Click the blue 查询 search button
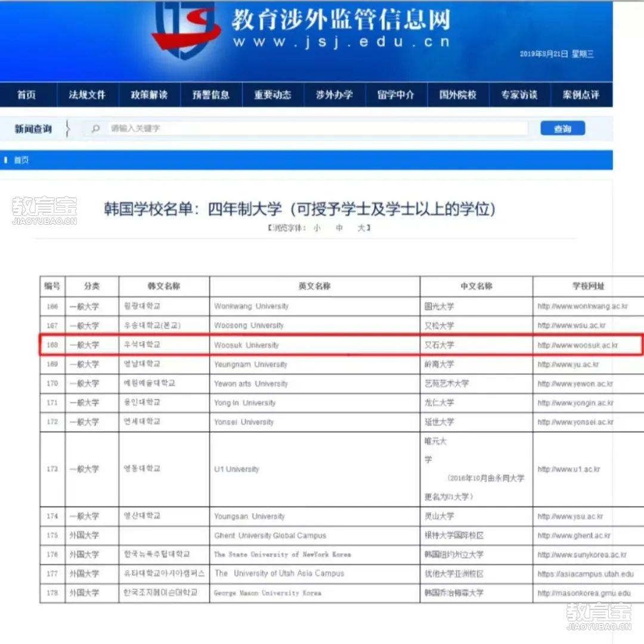 563,129
